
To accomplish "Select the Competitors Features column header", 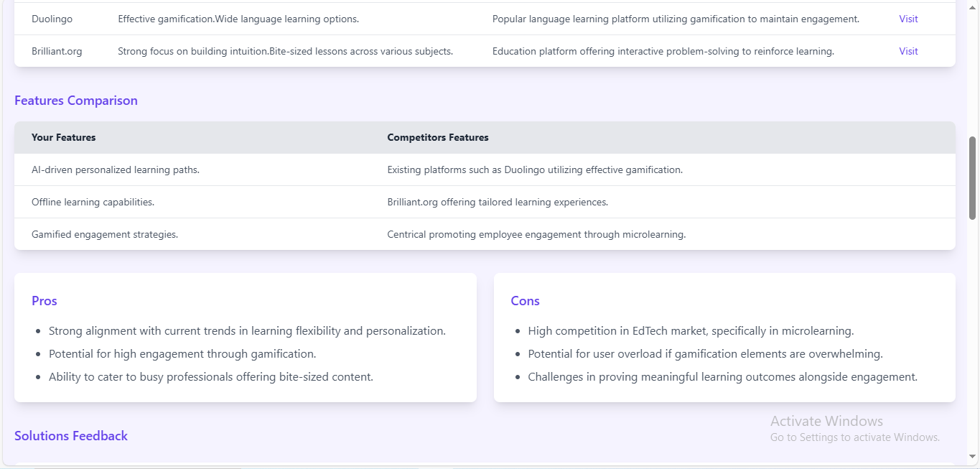I will 438,137.
